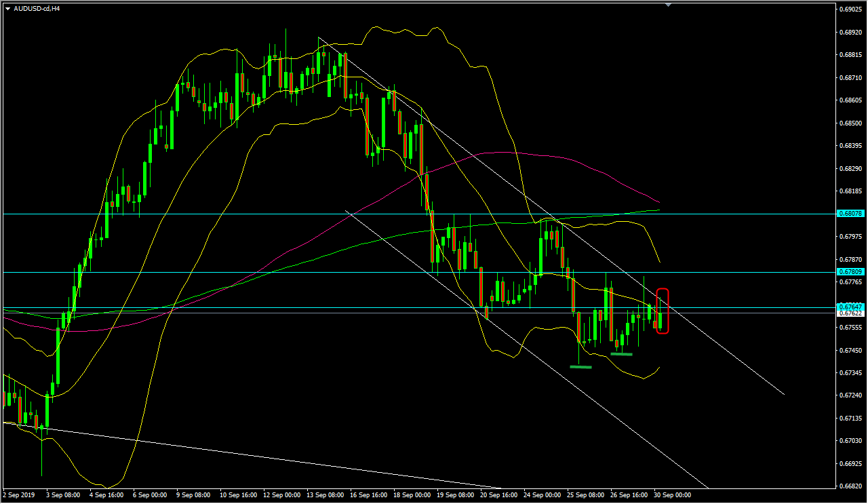Click the 0.68710 price scale label

[x=852, y=78]
